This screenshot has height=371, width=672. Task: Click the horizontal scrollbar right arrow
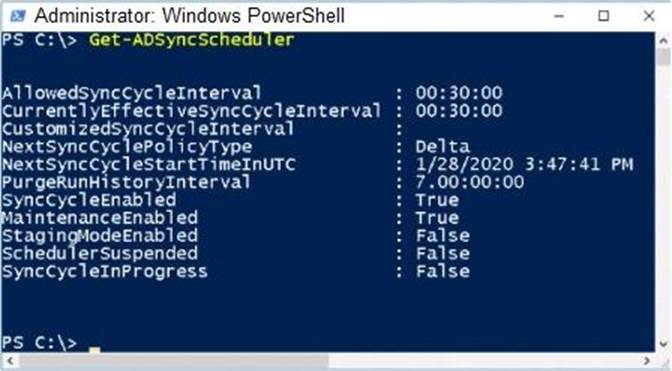pyautogui.click(x=647, y=361)
